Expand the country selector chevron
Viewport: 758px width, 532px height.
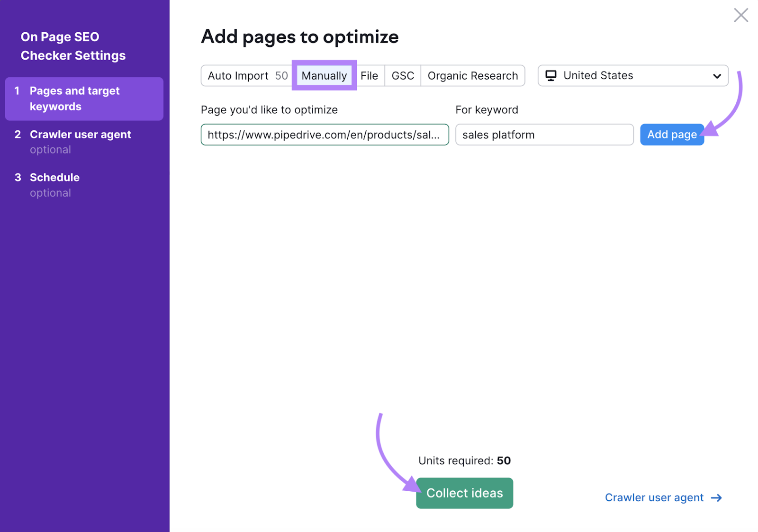pos(716,76)
